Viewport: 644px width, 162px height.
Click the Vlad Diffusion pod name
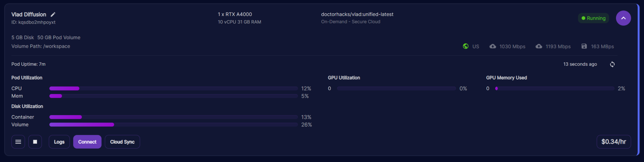(29, 14)
